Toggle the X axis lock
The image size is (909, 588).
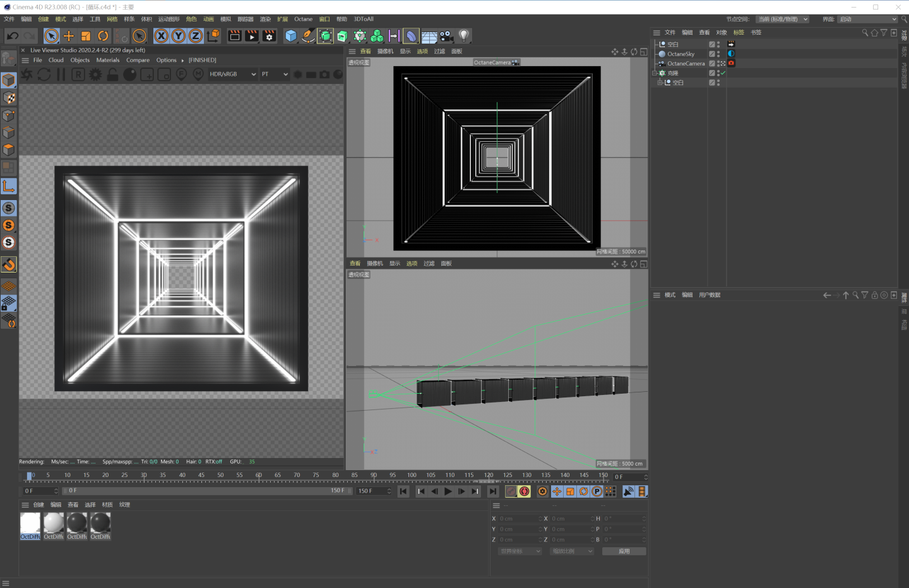162,36
